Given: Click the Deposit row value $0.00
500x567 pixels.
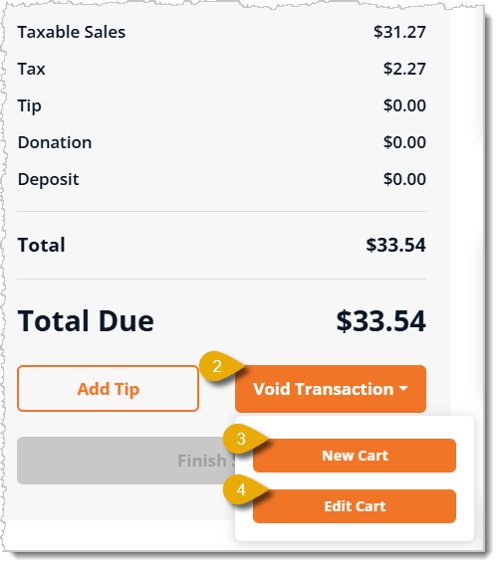Looking at the screenshot, I should coord(405,179).
